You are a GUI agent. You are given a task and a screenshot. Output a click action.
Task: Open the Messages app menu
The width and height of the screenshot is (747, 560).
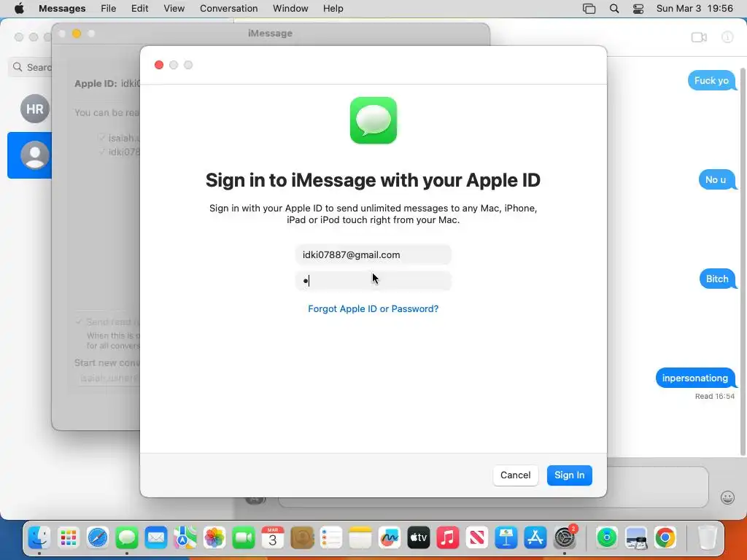[62, 9]
